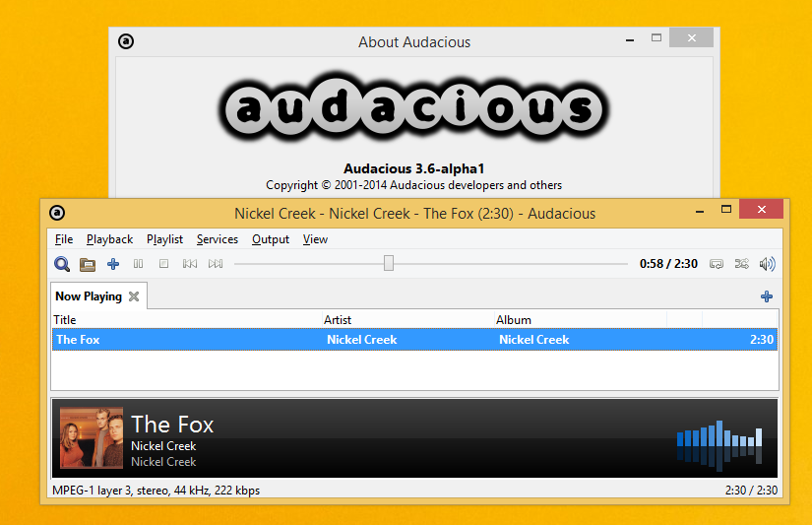The height and width of the screenshot is (525, 812).
Task: Click The Fox title in info panel
Action: (x=172, y=425)
